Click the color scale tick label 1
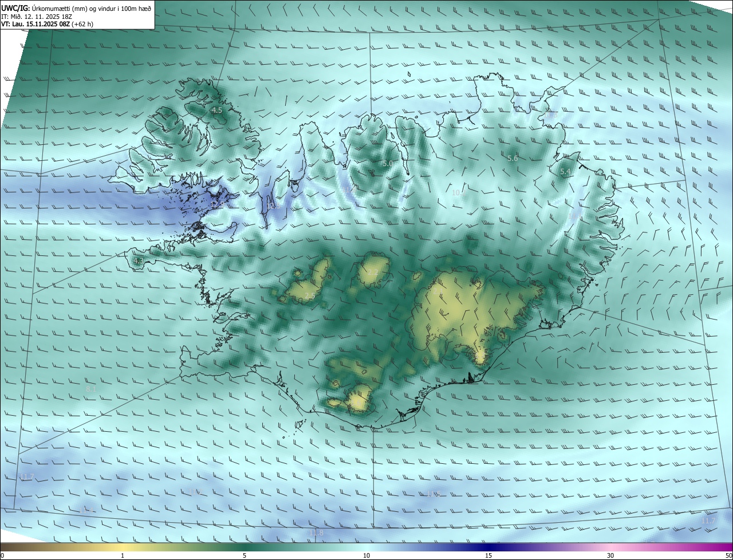Screen dimensions: 733x560 (123, 555)
